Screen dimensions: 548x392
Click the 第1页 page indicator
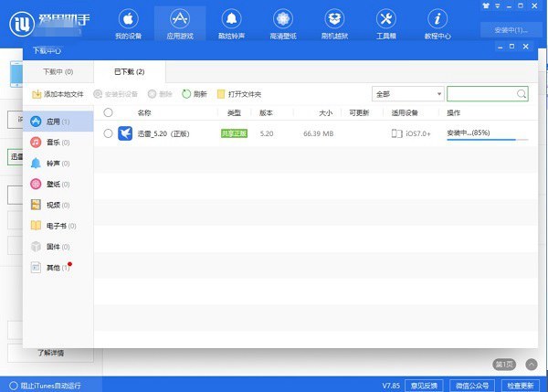504,365
